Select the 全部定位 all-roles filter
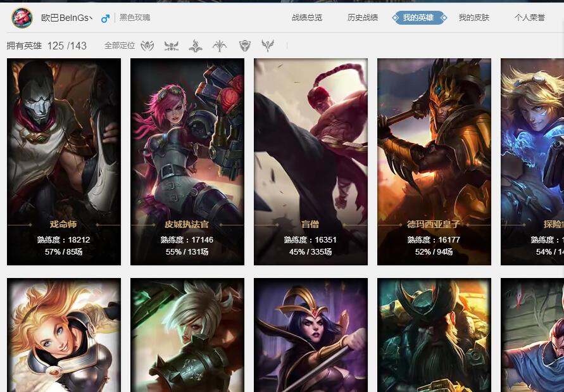 (120, 46)
